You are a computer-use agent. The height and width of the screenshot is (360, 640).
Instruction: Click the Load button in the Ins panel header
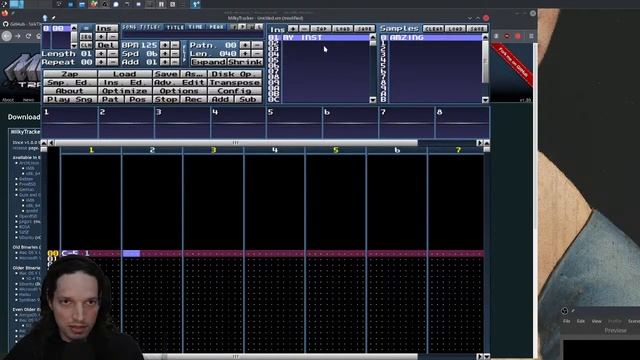tap(342, 29)
